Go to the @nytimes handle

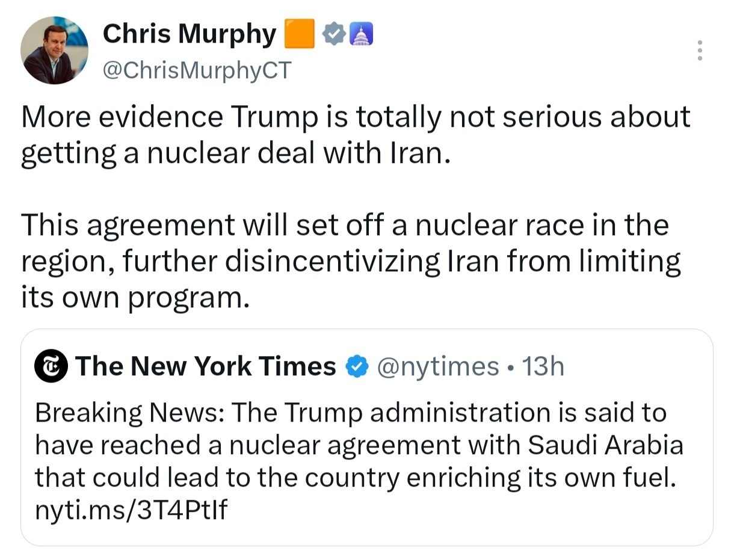[437, 366]
